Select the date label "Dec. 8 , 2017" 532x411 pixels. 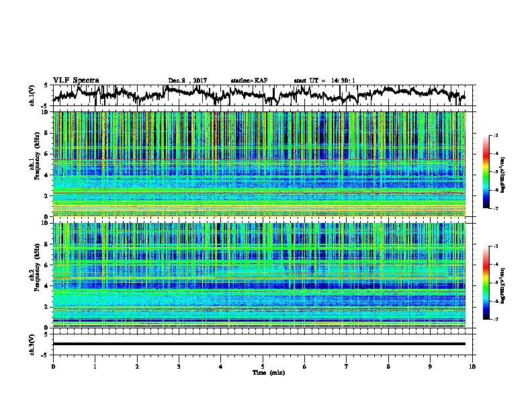[x=187, y=81]
